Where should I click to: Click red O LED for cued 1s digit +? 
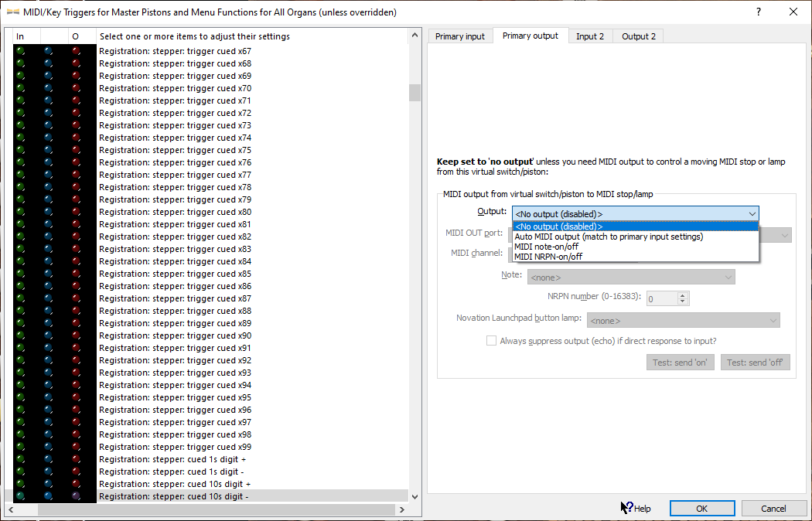coord(76,459)
